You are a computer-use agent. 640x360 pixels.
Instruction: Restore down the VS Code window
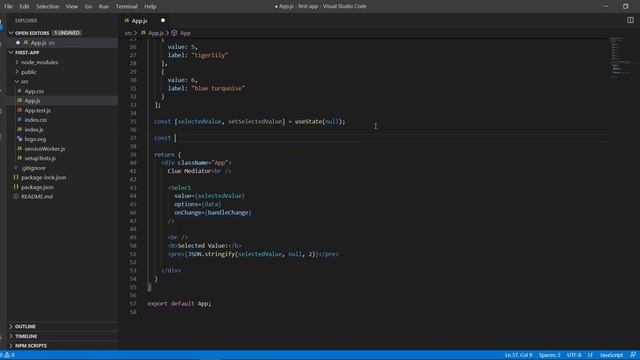point(625,6)
